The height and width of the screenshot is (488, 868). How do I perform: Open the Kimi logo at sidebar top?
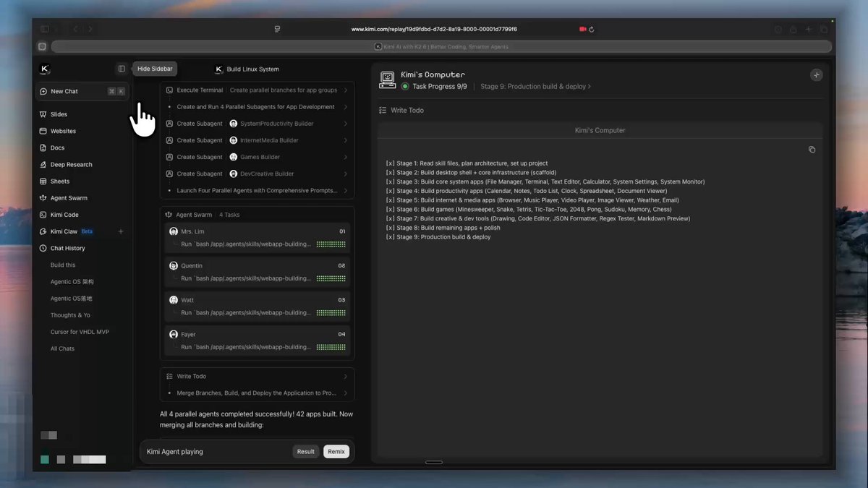45,69
